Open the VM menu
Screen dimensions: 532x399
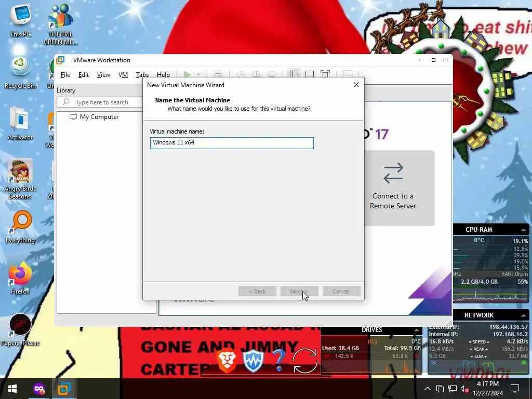[123, 75]
